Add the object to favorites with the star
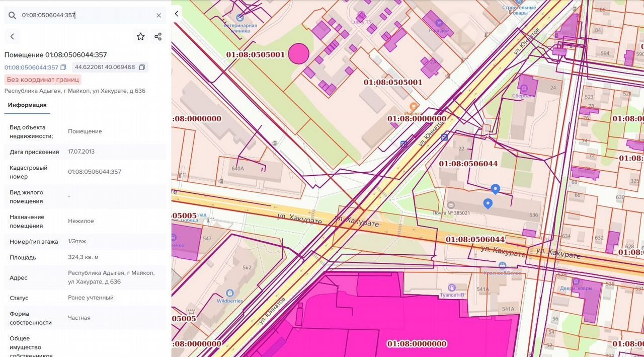The image size is (644, 357). 140,37
